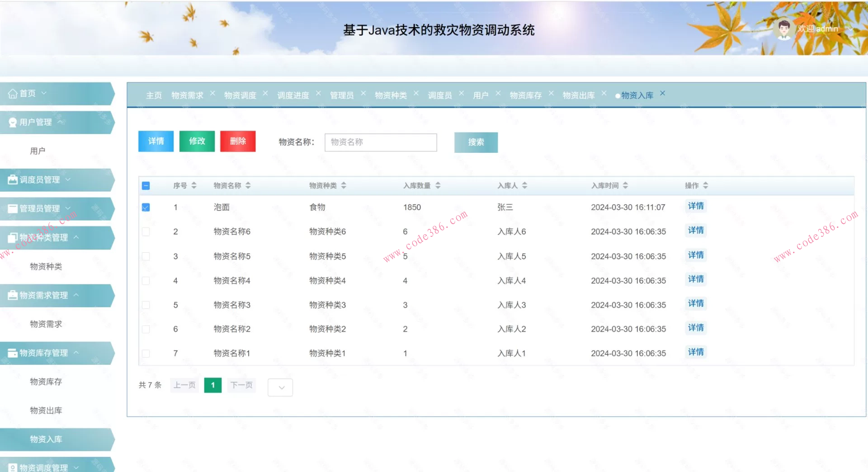Image resolution: width=868 pixels, height=472 pixels.
Task: Click the red 删除 delete button
Action: (237, 141)
